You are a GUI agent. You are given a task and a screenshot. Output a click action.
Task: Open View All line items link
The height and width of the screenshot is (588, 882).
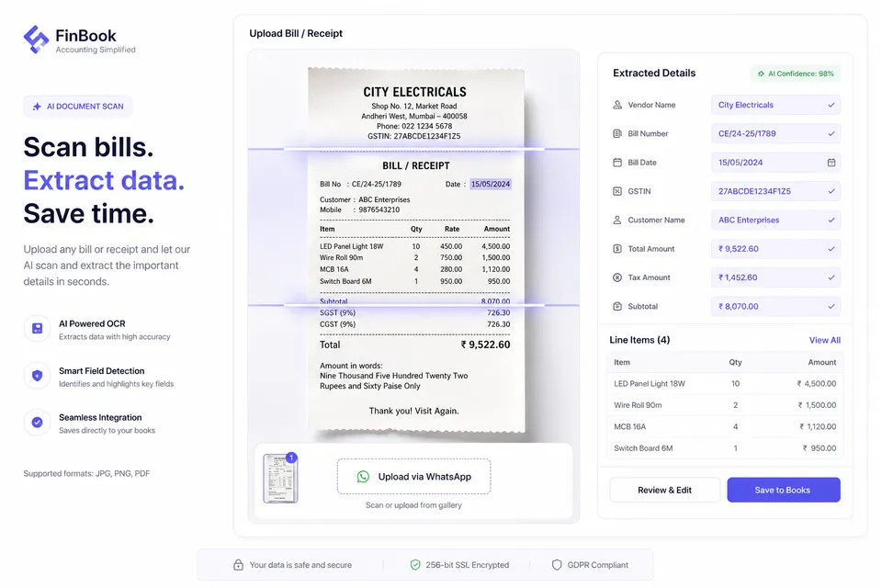[x=825, y=340]
